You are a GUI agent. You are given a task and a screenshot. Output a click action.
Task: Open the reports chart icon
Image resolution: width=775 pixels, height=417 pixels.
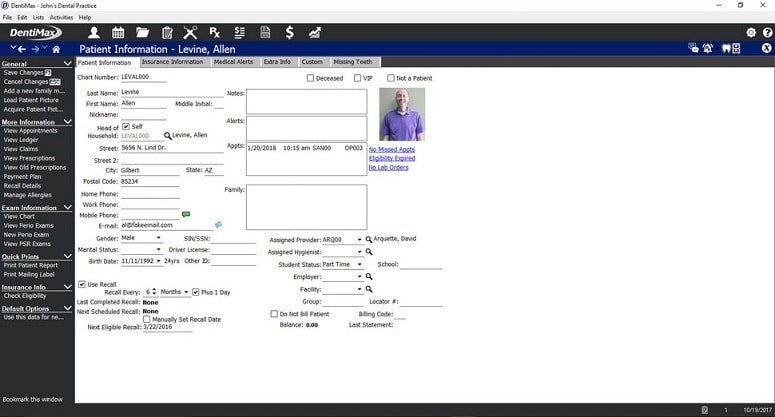tap(315, 33)
